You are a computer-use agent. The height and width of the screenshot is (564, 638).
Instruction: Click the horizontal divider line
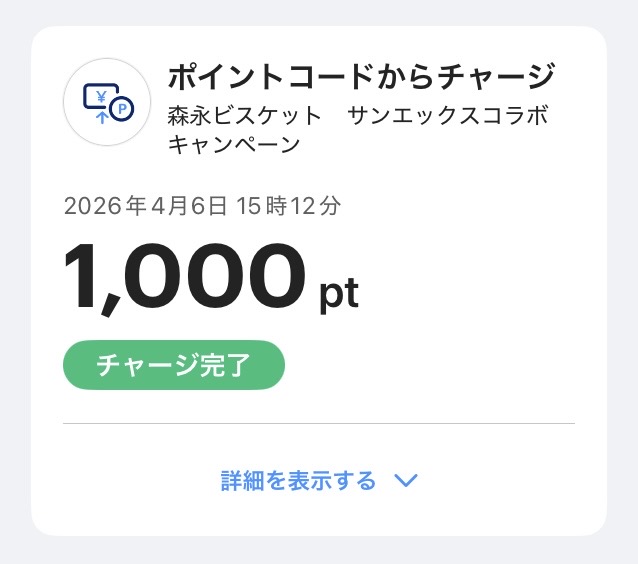318,424
